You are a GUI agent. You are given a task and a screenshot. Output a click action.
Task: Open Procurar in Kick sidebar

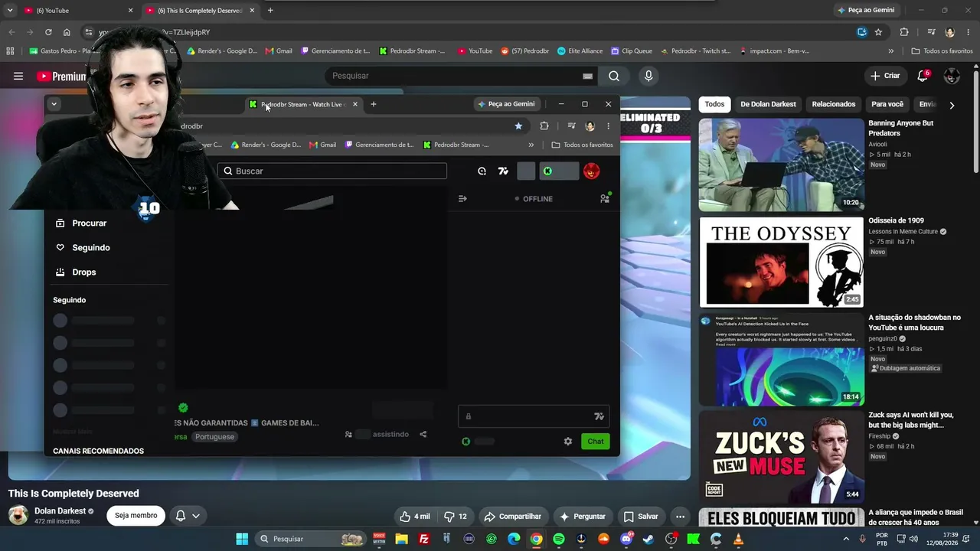coord(82,223)
